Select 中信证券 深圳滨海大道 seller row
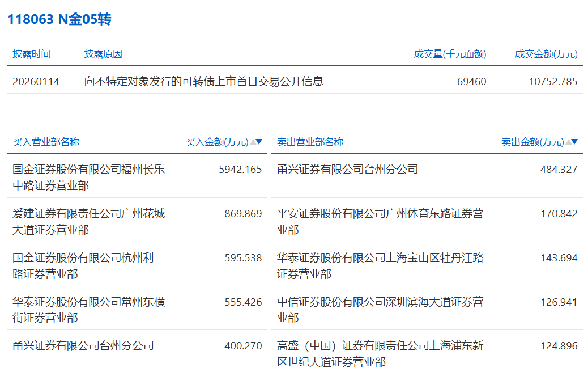Screen dimensions: 588x376 tap(380, 310)
